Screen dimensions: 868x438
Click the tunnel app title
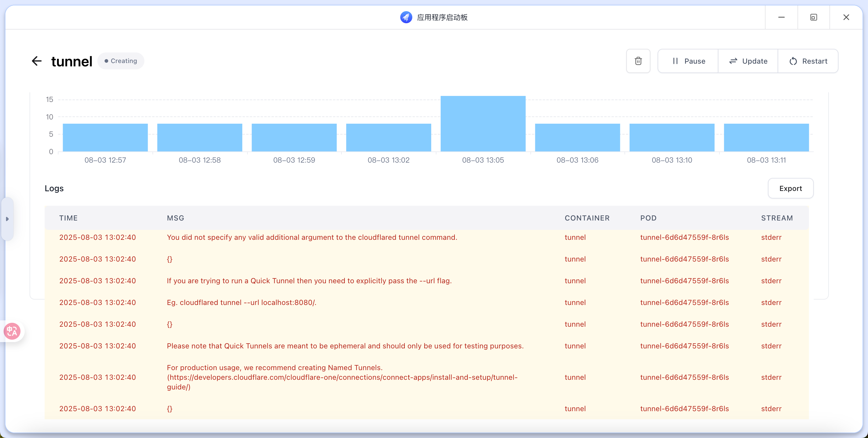(x=71, y=61)
